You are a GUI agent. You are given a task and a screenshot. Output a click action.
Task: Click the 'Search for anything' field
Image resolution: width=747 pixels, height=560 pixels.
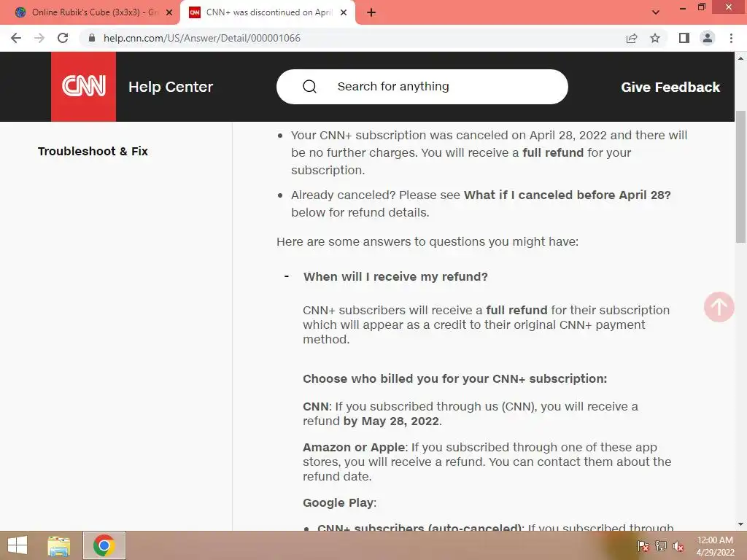click(422, 87)
